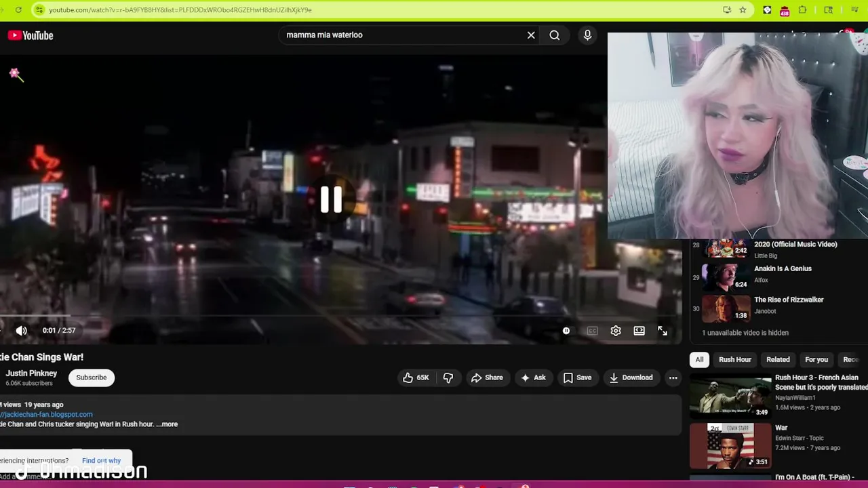
Task: Toggle the closed captions (CC) button
Action: (592, 331)
